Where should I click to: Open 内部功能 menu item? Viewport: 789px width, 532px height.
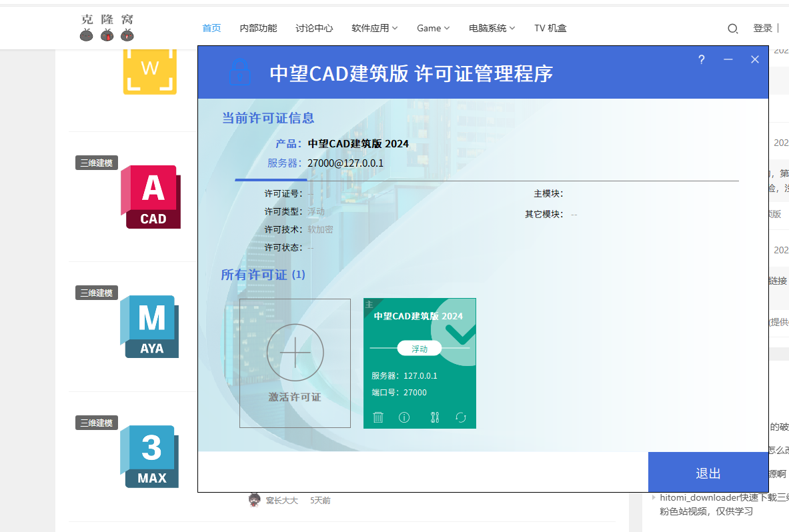(258, 28)
